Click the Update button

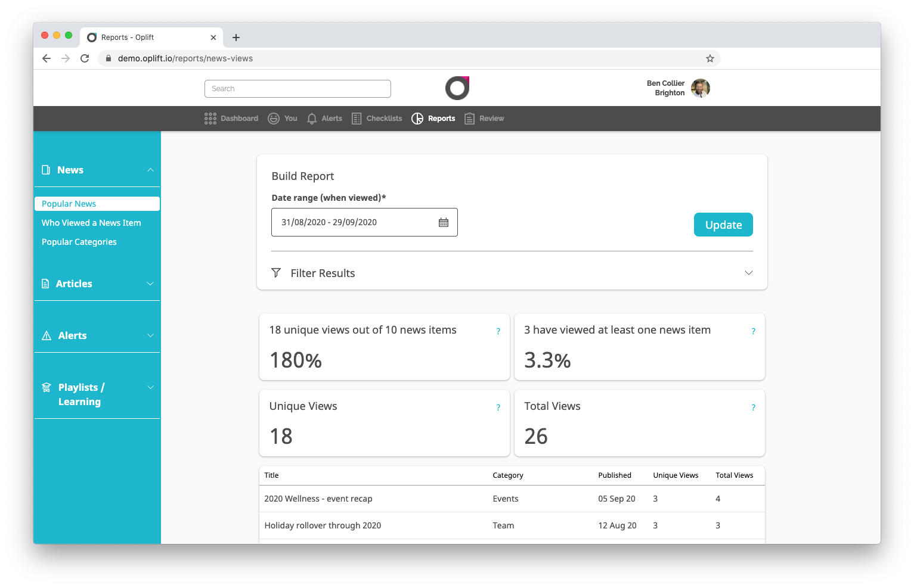point(723,225)
